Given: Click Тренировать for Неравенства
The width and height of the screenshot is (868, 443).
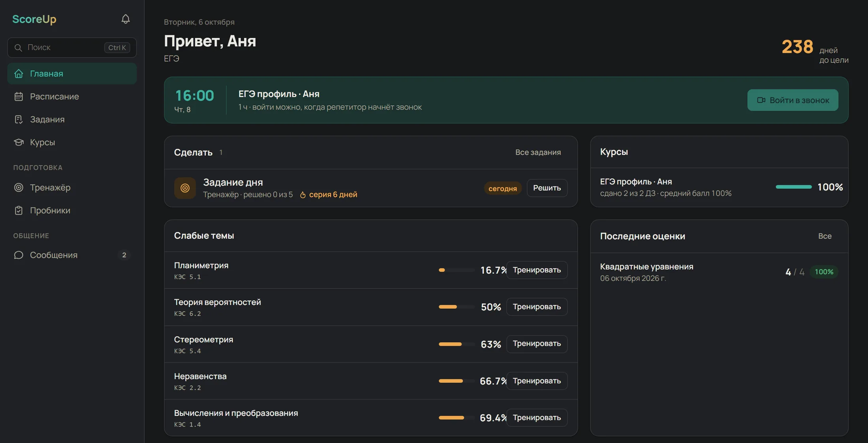Looking at the screenshot, I should (x=537, y=381).
